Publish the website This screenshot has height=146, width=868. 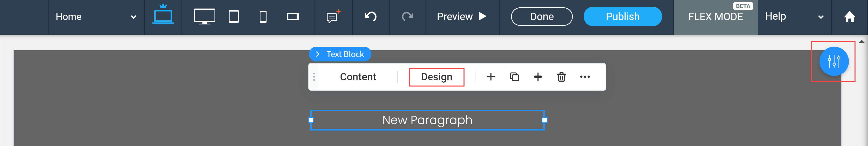tap(622, 16)
